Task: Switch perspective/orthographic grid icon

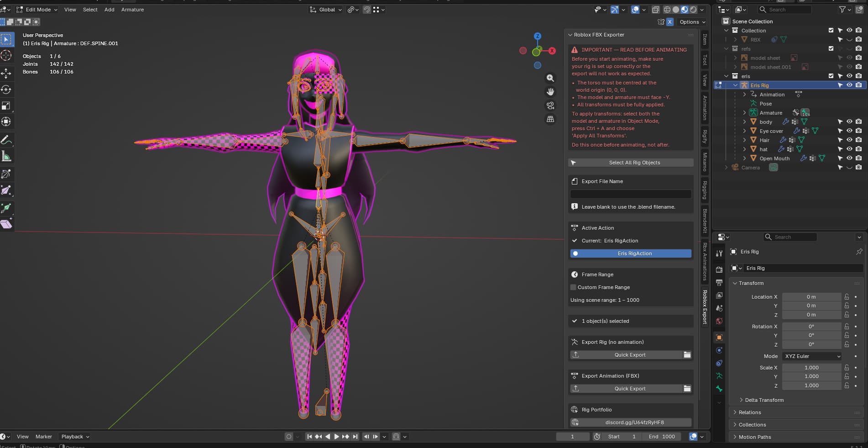Action: (x=550, y=119)
